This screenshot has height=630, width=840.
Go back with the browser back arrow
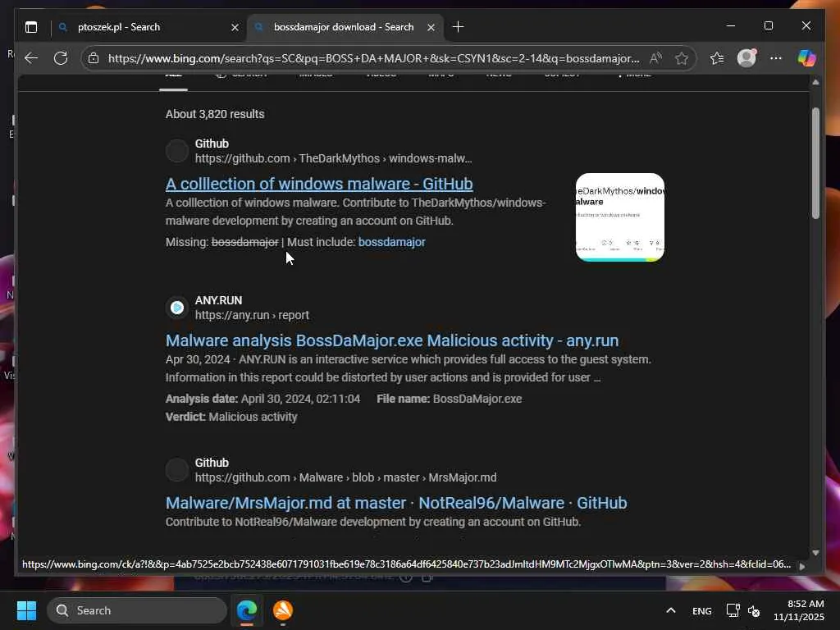pyautogui.click(x=31, y=58)
